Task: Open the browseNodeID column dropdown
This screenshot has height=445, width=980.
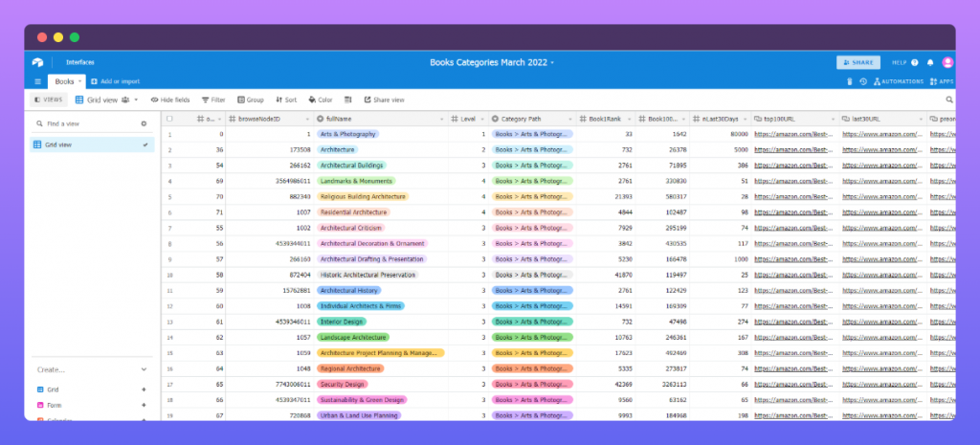Action: pyautogui.click(x=307, y=119)
